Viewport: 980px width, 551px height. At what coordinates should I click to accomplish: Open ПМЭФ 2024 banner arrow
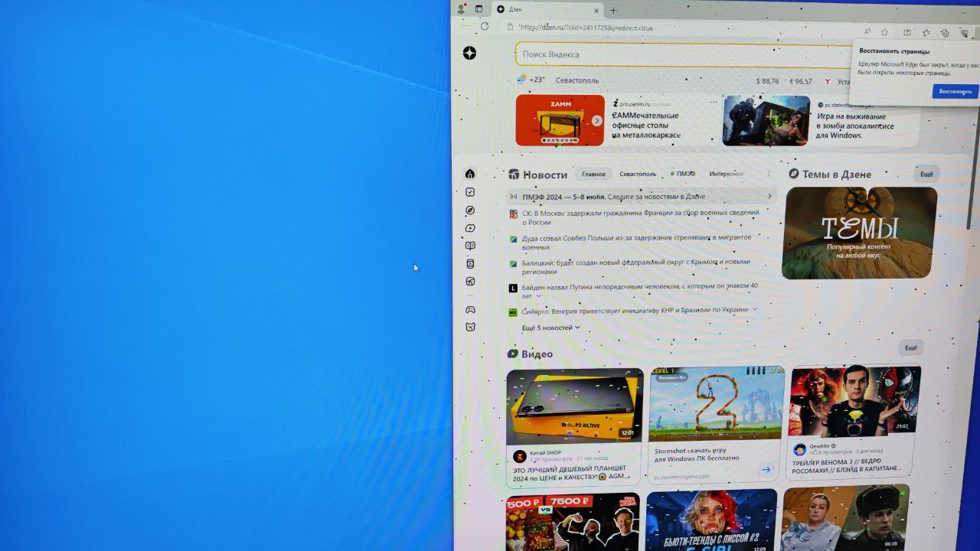pos(769,196)
